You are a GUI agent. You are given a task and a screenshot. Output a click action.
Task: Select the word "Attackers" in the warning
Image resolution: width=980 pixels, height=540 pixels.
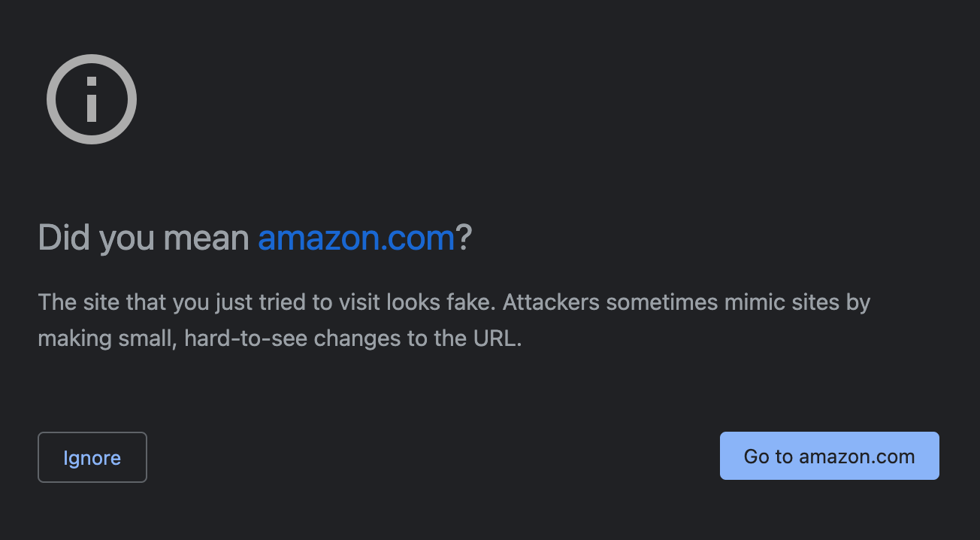tap(551, 302)
